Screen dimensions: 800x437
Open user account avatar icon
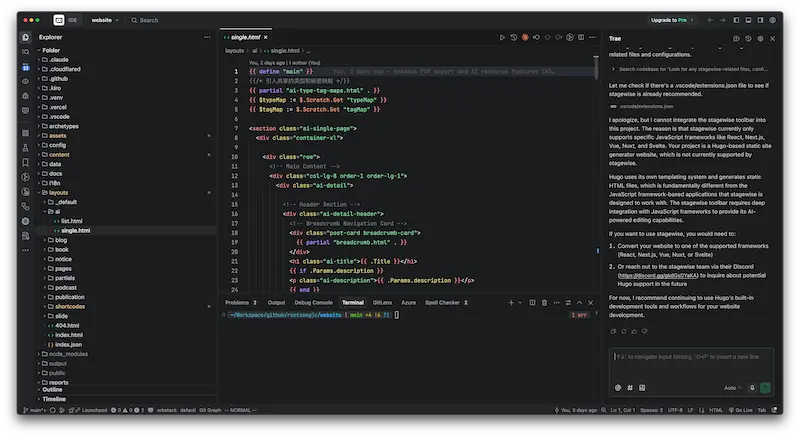pos(772,20)
